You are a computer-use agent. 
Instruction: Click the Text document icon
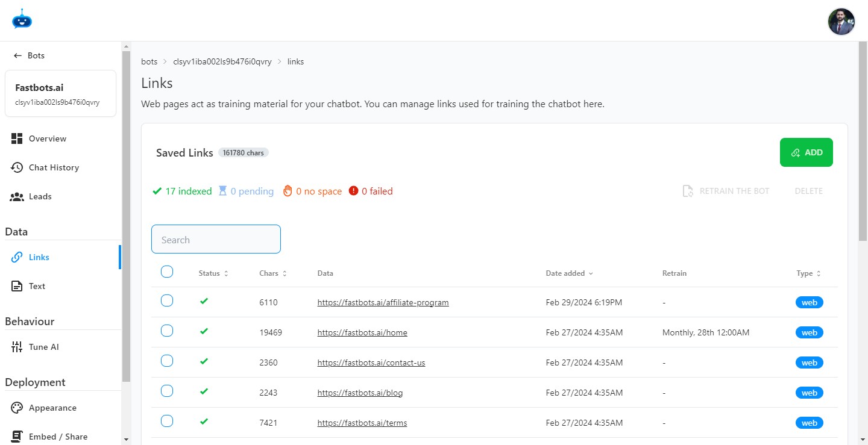click(17, 286)
